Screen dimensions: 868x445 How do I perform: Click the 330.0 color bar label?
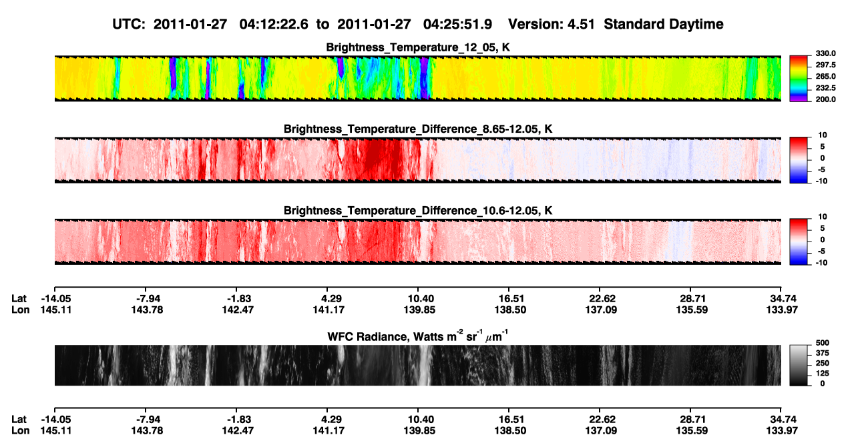(x=826, y=54)
